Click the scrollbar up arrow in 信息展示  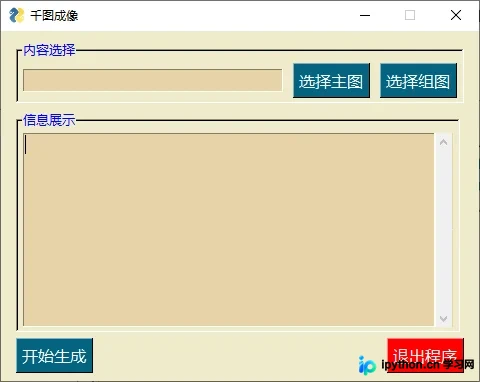[x=443, y=142]
